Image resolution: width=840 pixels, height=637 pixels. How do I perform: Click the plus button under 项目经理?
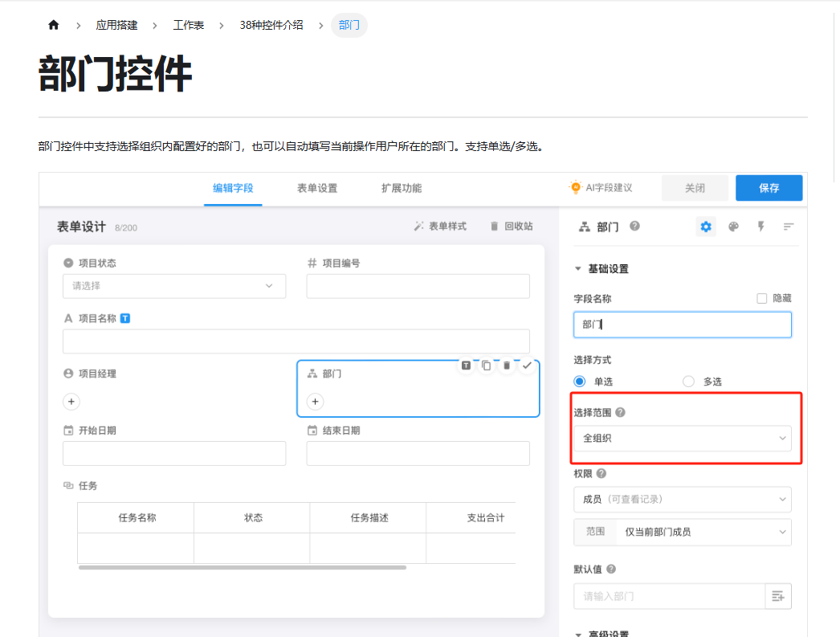click(71, 401)
